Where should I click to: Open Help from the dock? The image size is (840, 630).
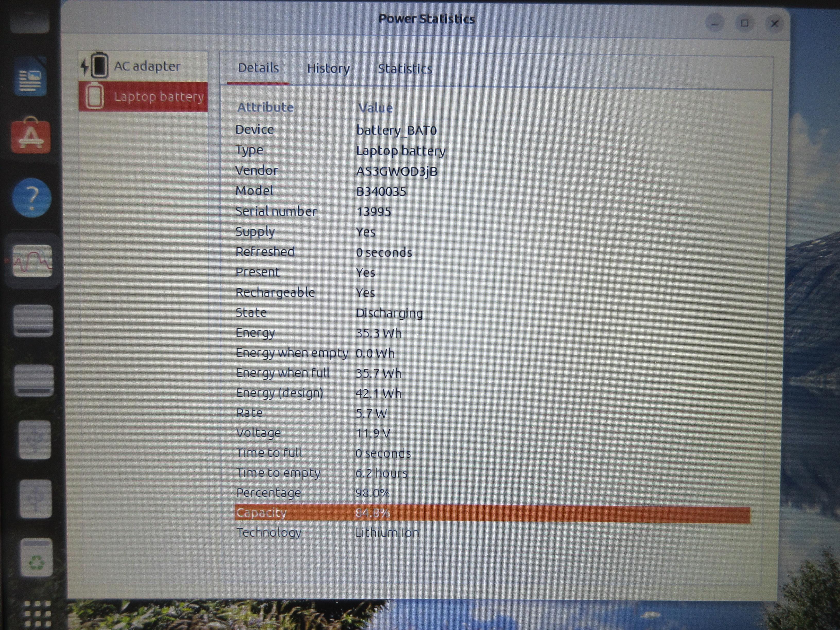[x=32, y=197]
